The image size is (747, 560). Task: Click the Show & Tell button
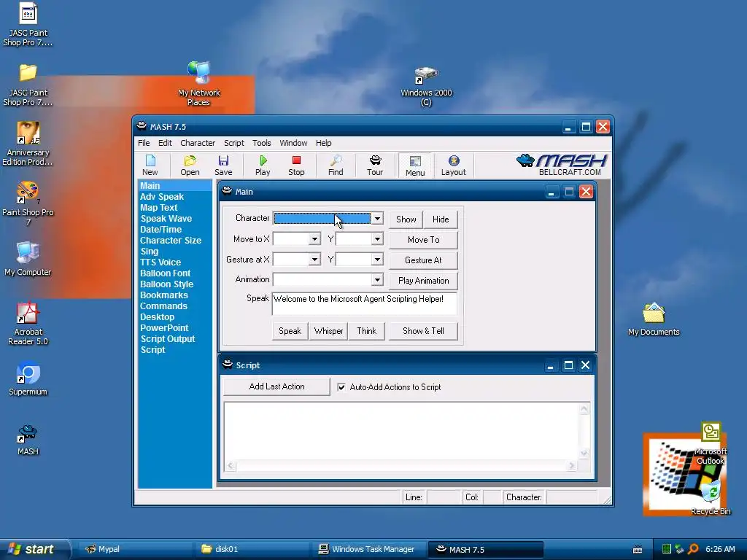click(x=424, y=331)
